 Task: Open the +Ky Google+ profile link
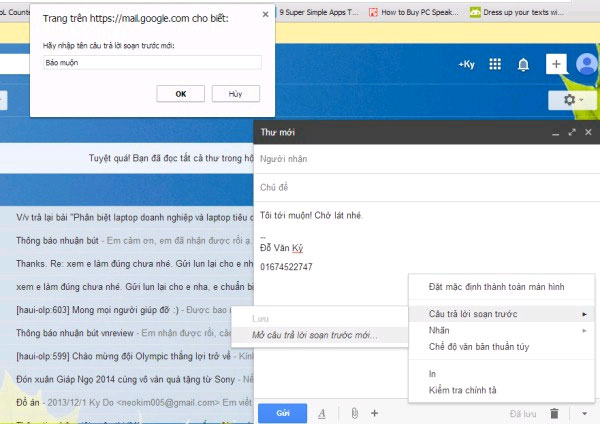point(467,64)
